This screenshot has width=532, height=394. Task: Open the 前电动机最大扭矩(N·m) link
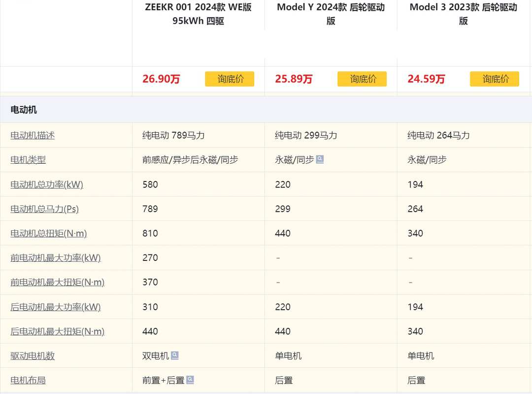coord(58,282)
